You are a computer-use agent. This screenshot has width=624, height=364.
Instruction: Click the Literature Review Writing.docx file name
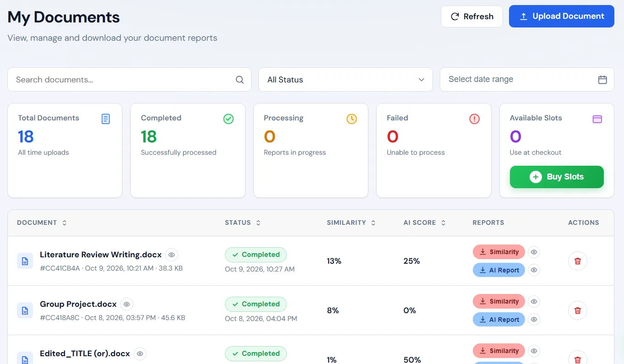(101, 255)
